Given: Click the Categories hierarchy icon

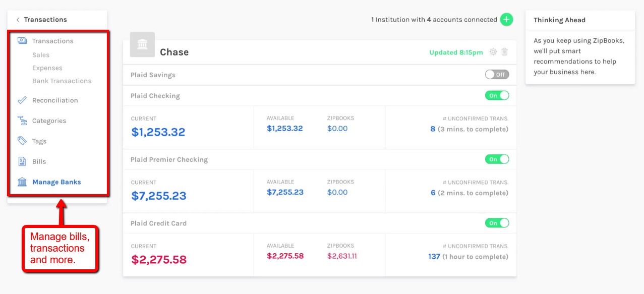Looking at the screenshot, I should click(x=22, y=121).
